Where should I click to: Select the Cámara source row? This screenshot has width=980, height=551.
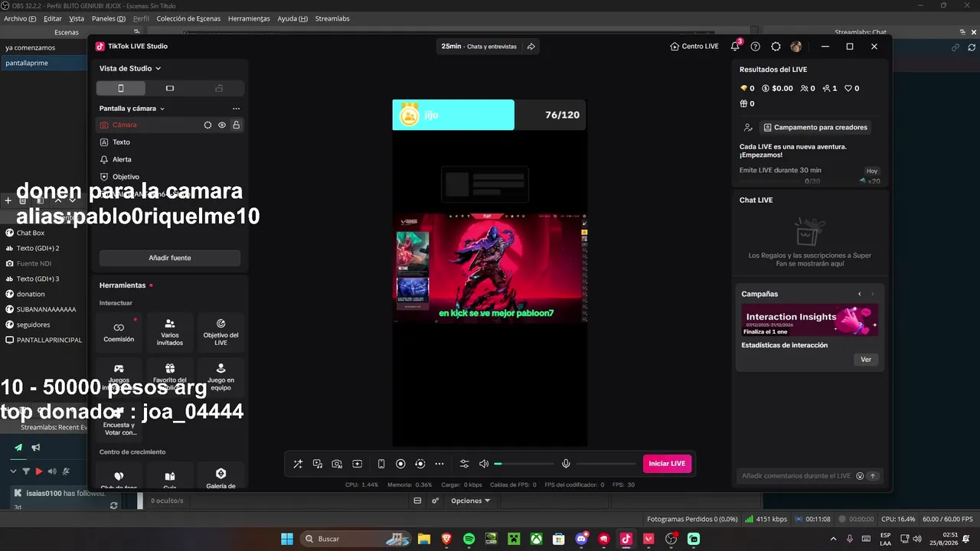click(170, 125)
